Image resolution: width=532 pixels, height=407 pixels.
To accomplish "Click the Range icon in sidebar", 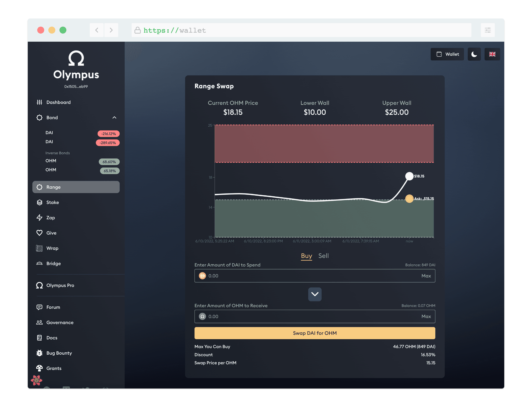I will (x=40, y=187).
